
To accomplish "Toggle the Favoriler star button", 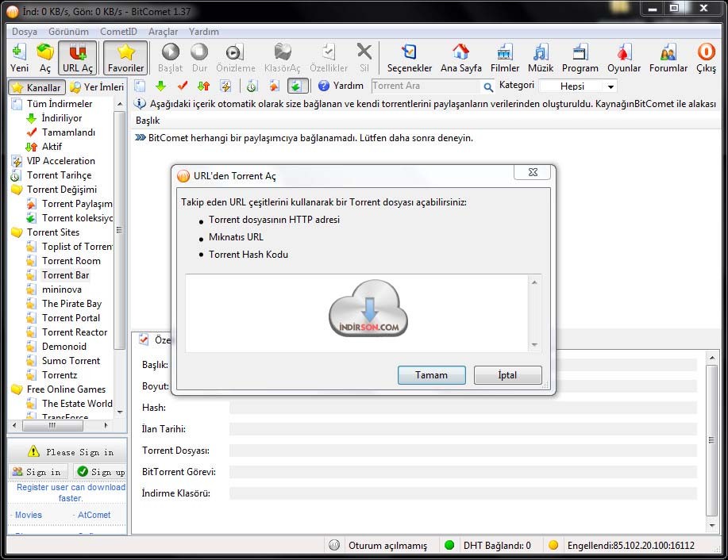I will [x=125, y=58].
